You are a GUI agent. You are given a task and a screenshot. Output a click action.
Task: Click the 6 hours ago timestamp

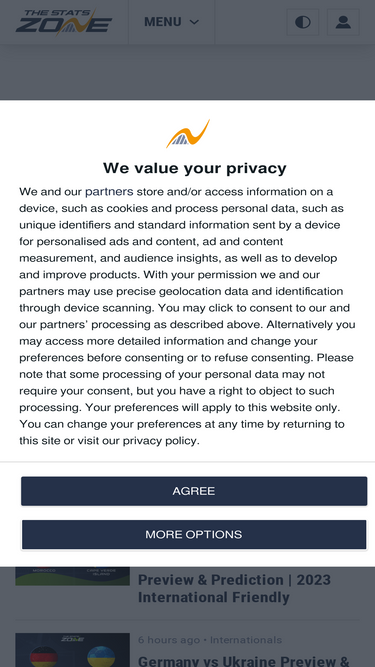point(169,640)
